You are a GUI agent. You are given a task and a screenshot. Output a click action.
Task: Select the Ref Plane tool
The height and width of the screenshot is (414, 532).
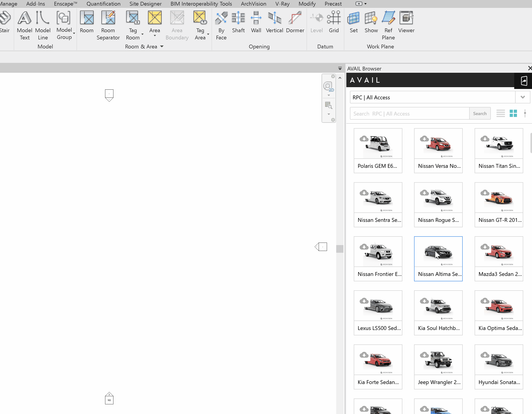[x=388, y=25]
